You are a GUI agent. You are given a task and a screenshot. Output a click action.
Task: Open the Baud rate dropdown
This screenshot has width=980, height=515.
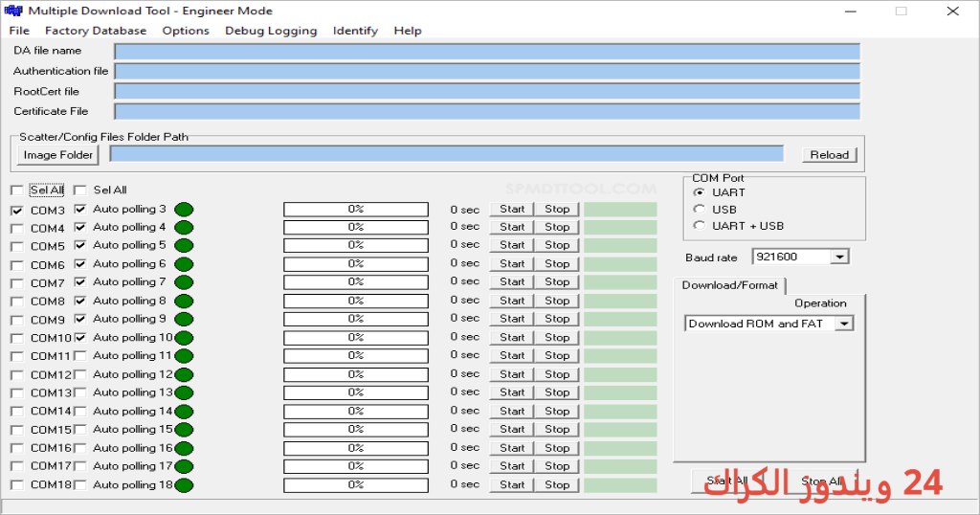tap(839, 257)
